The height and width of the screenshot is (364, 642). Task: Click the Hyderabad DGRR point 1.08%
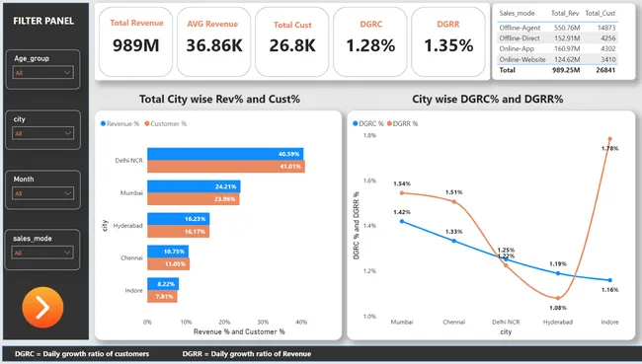point(558,298)
